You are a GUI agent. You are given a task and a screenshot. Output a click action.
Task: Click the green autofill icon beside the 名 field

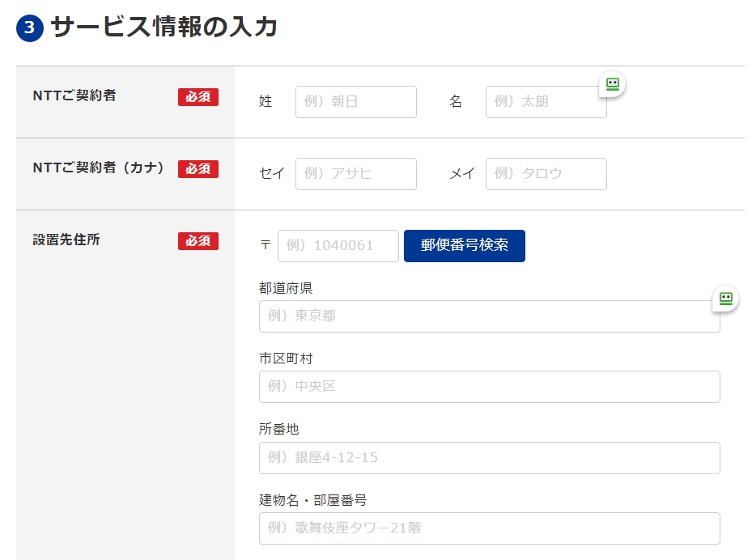click(612, 83)
